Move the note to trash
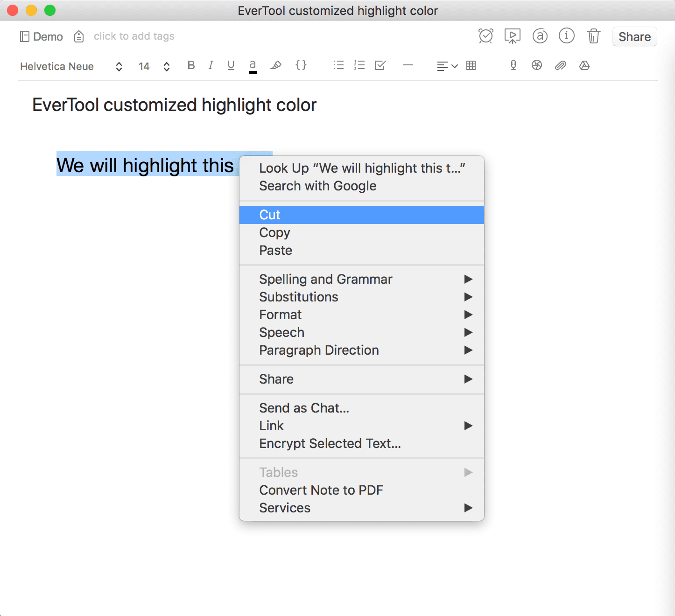 click(593, 36)
